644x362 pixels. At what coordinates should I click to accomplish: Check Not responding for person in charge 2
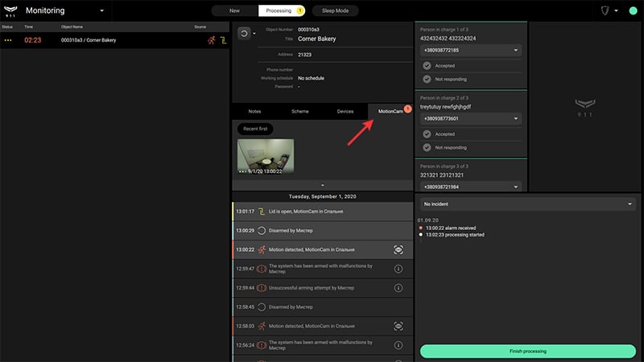[x=427, y=147]
